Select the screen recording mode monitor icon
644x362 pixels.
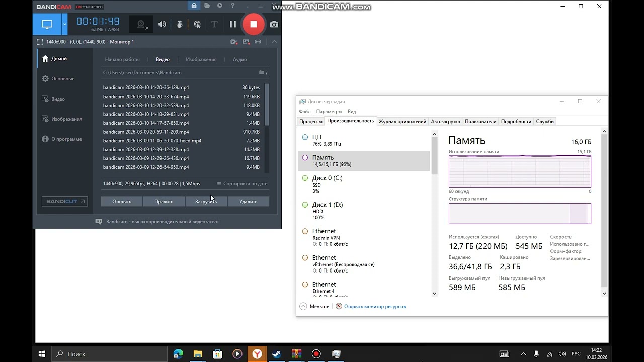47,24
